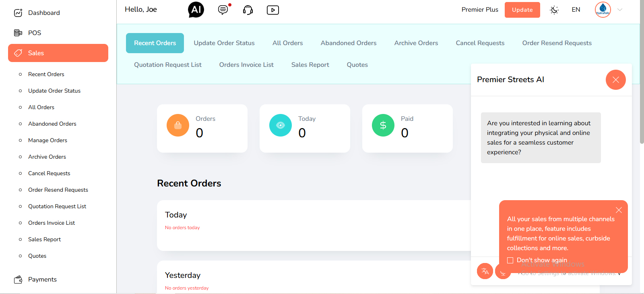The height and width of the screenshot is (294, 644).
Task: Check the Don't show again box
Action: pos(510,260)
